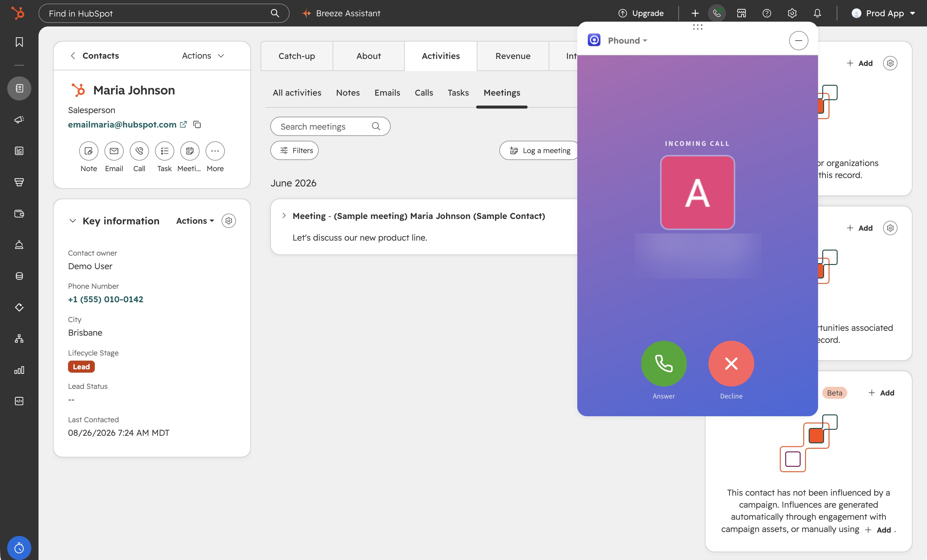The height and width of the screenshot is (560, 927).
Task: Click Log a meeting button
Action: click(539, 150)
